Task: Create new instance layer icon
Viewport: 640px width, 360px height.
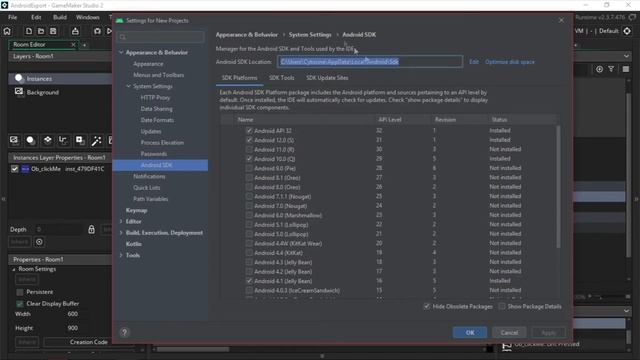Action: (x=30, y=140)
